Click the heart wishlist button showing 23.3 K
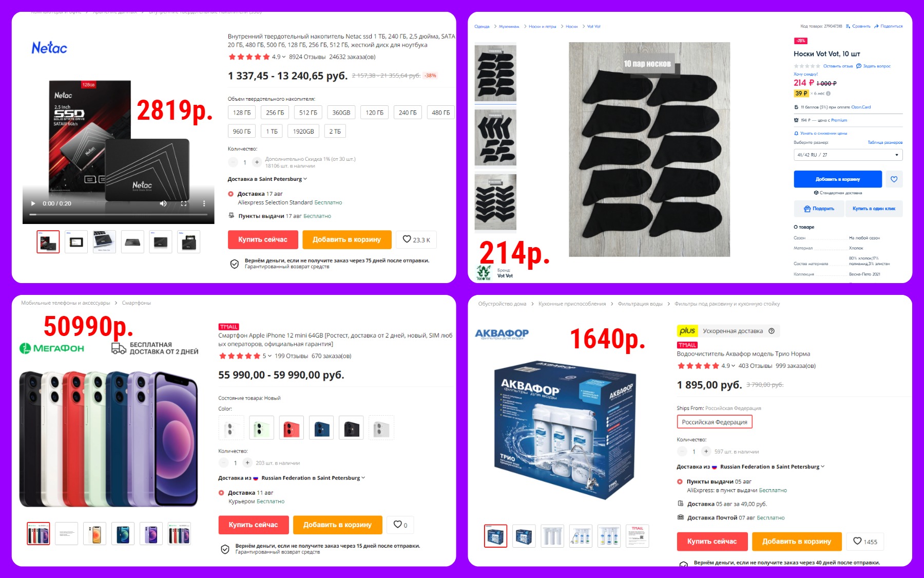The height and width of the screenshot is (578, 924). coord(416,239)
